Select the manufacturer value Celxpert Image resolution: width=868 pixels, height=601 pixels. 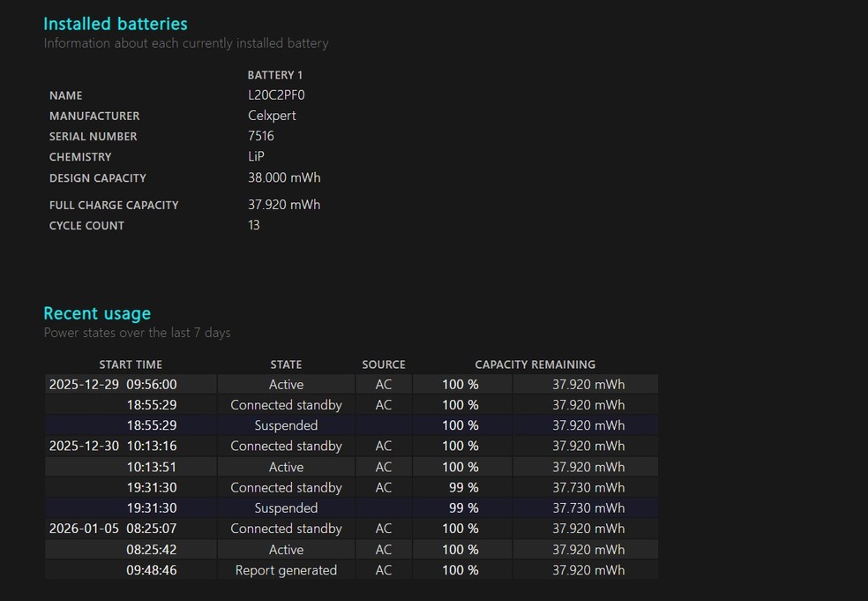click(x=272, y=116)
